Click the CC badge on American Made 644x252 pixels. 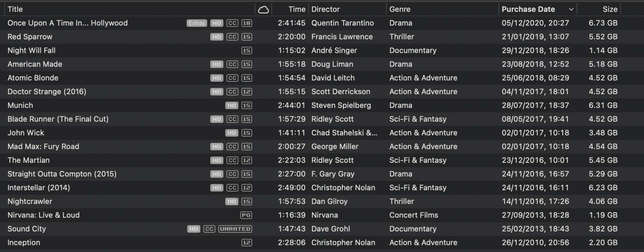[232, 64]
